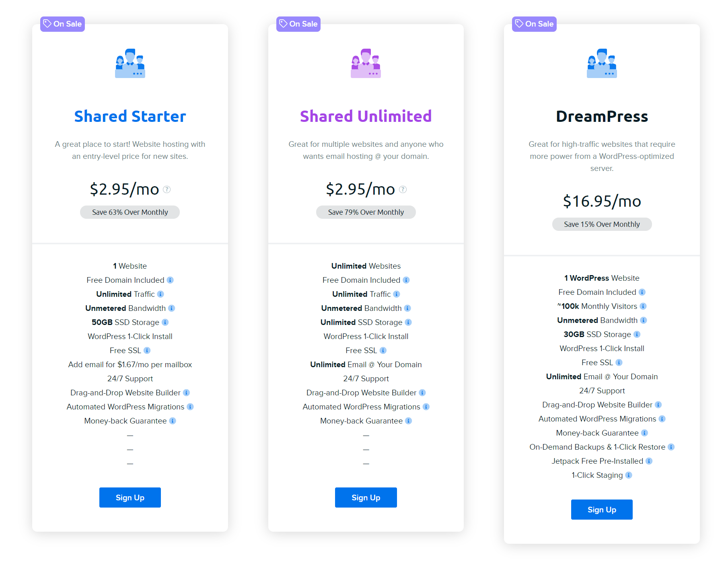The image size is (724, 588).
Task: Click Shared Unlimited '24/7 Support' line
Action: click(366, 378)
